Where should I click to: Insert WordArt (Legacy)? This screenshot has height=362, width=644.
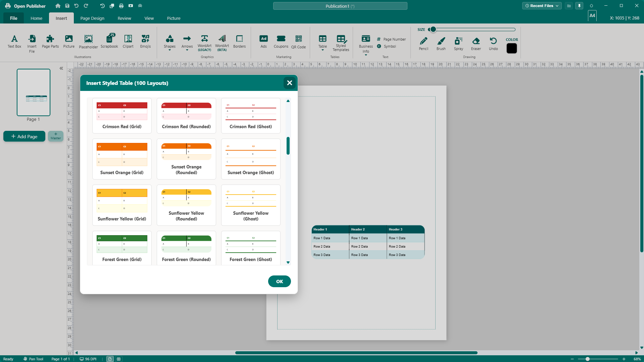point(204,43)
